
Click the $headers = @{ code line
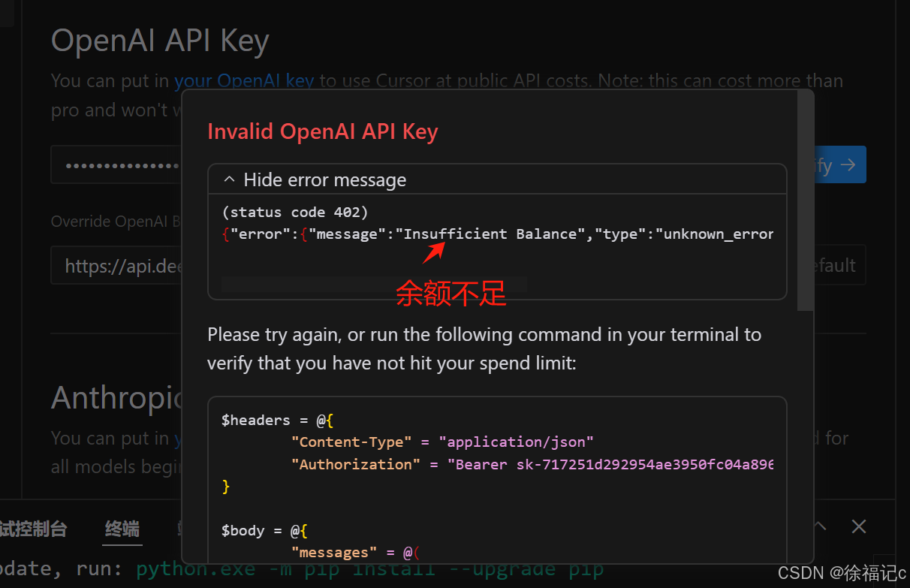tap(277, 421)
